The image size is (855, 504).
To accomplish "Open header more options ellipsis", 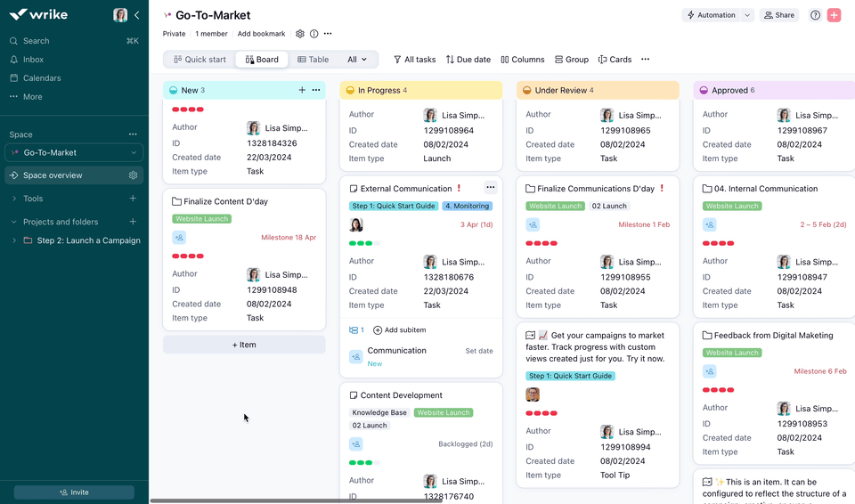I will click(328, 34).
